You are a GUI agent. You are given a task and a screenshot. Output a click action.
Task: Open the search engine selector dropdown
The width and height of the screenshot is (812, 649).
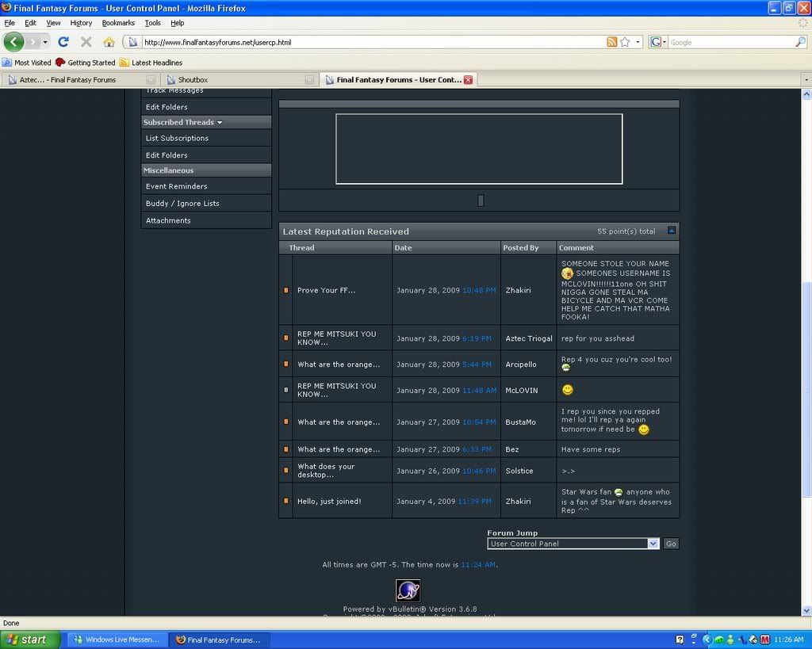(x=658, y=42)
